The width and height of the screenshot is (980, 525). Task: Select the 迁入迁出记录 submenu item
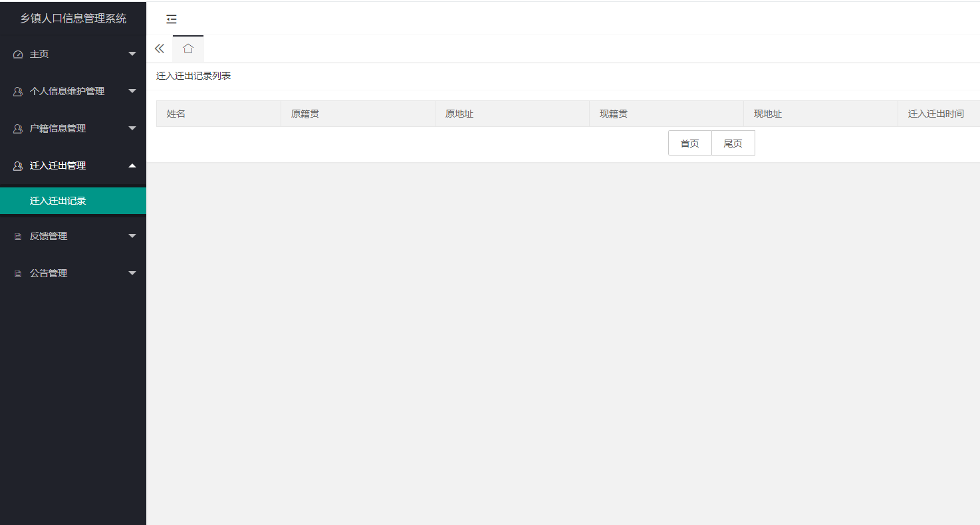pyautogui.click(x=73, y=201)
